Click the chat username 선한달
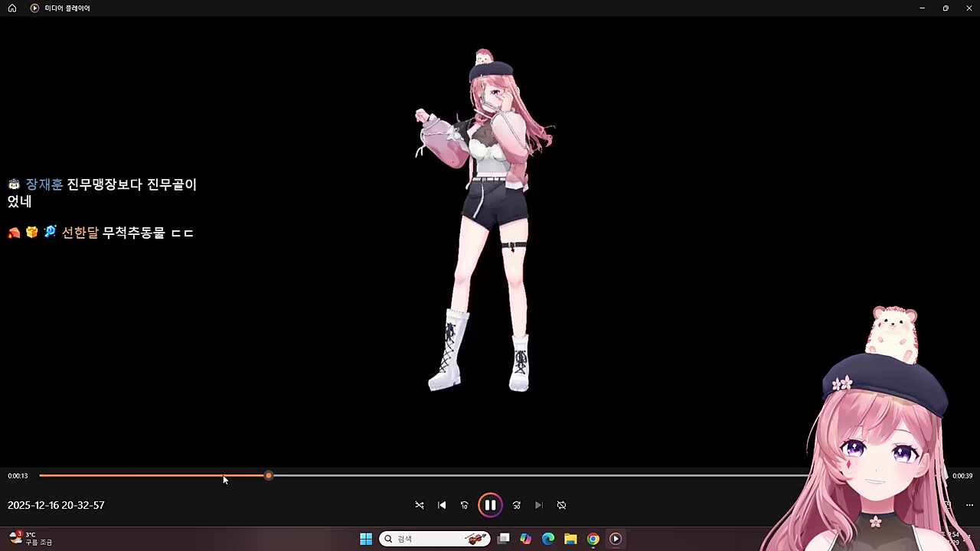980x551 pixels. tap(80, 233)
